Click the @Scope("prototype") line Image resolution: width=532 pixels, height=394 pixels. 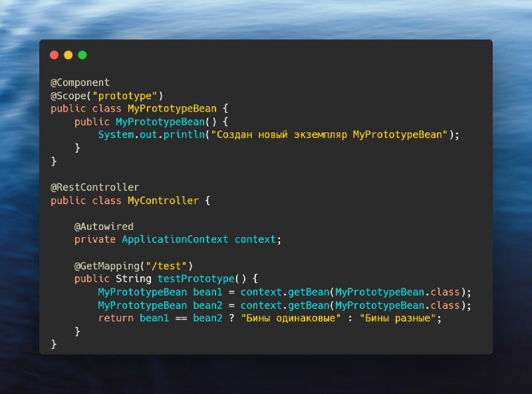click(107, 96)
